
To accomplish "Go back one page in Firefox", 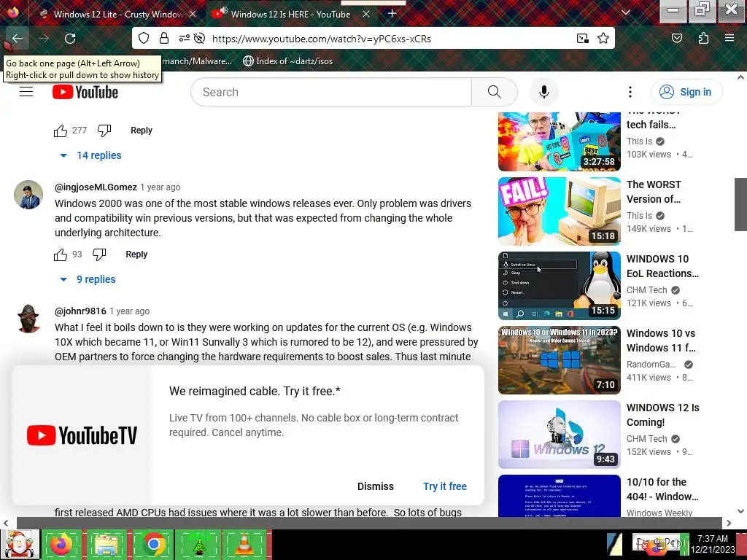I will pyautogui.click(x=18, y=38).
